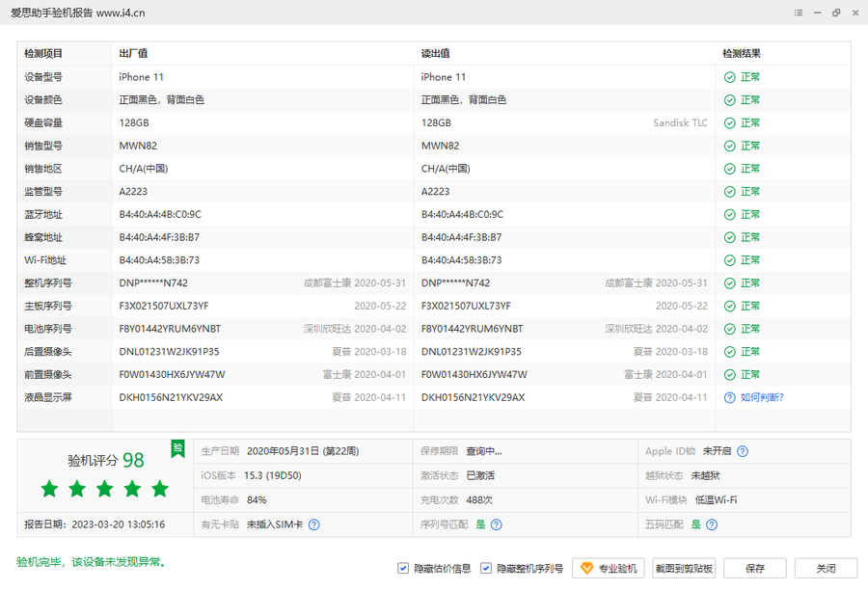Screen dimensions: 868x591
Task: Click the first green rating star
Action: point(50,489)
